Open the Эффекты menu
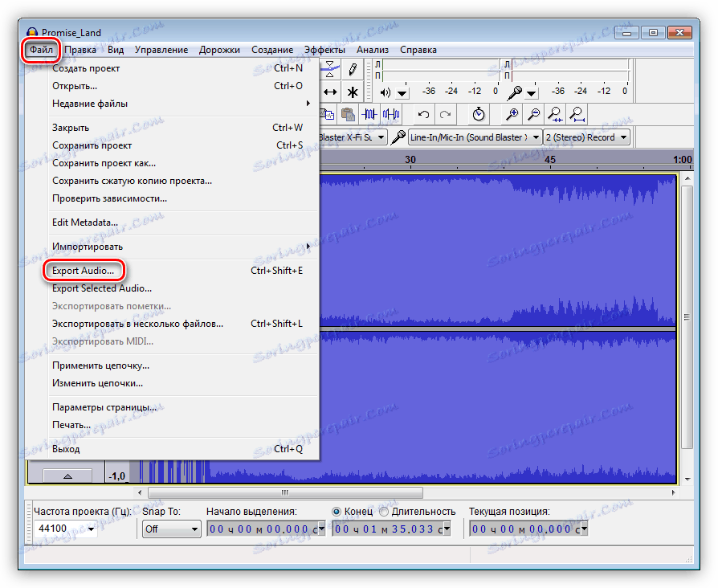The height and width of the screenshot is (588, 718). 325,49
